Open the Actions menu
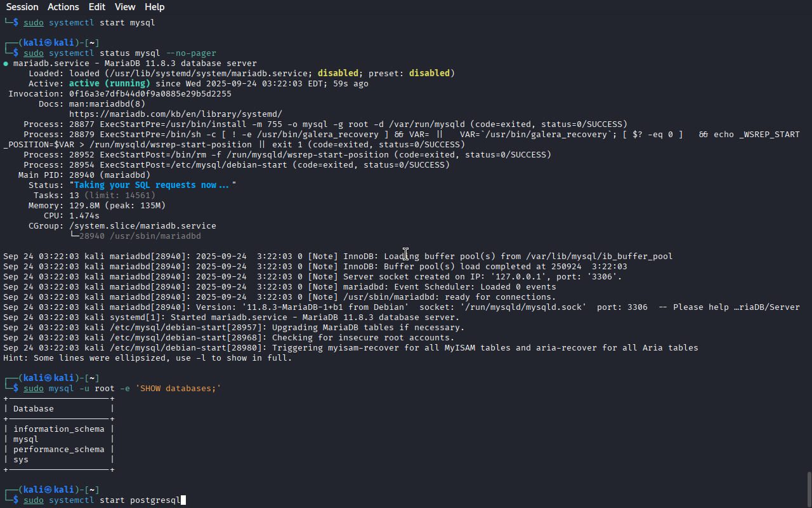 [63, 7]
